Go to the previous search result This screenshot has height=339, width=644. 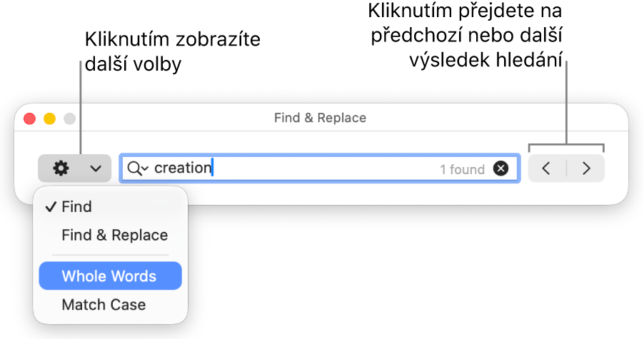pos(546,168)
